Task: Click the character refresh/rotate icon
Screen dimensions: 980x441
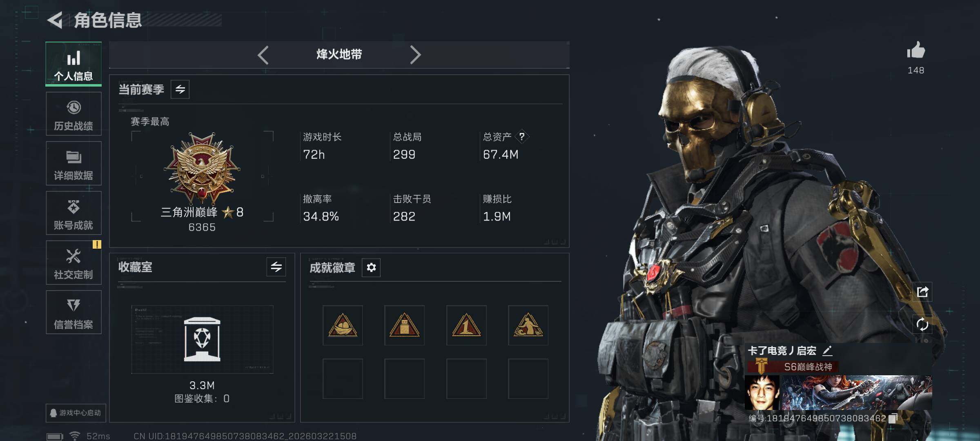Action: (922, 325)
